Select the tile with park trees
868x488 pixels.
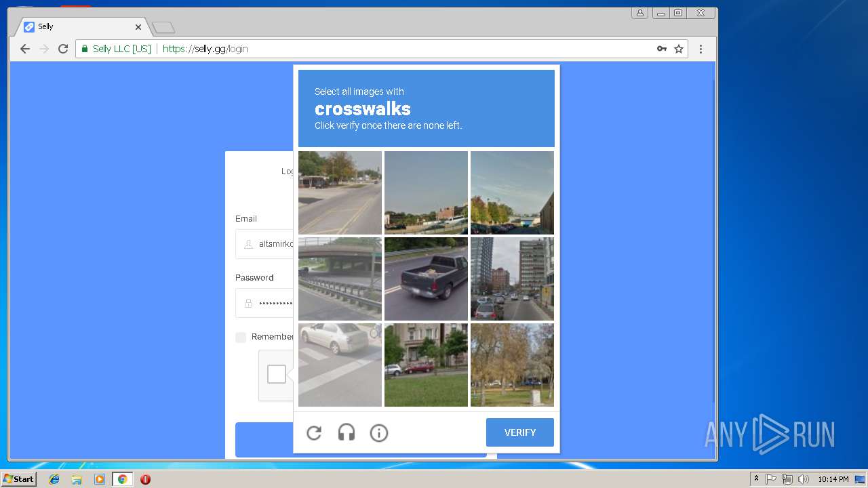tap(512, 365)
